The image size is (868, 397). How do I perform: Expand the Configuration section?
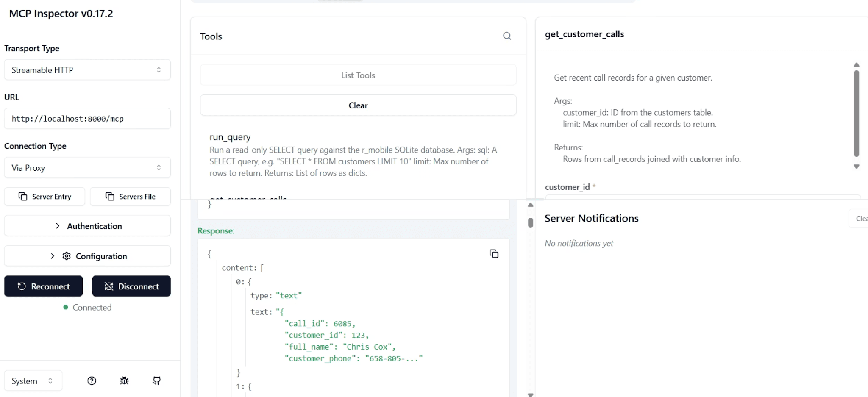click(87, 256)
